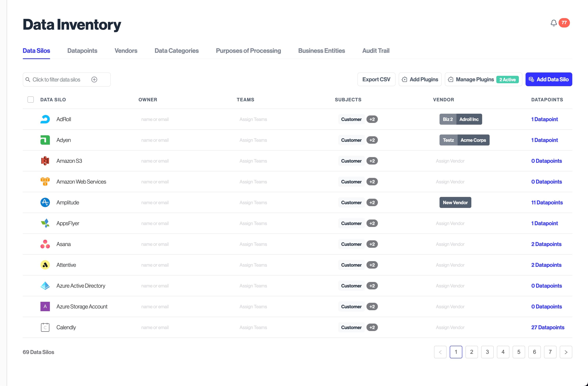The image size is (588, 386).
Task: Open the notifications bell icon
Action: click(553, 23)
